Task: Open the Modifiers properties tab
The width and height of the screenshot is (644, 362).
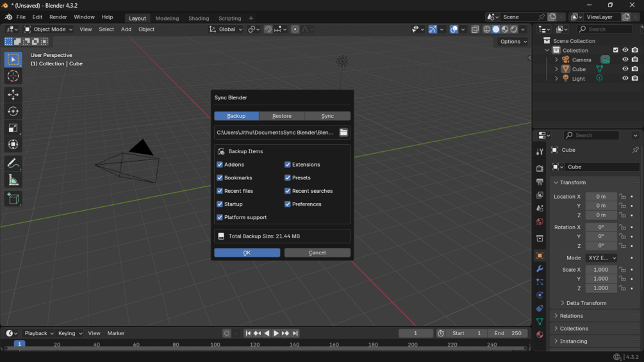Action: coord(540,269)
